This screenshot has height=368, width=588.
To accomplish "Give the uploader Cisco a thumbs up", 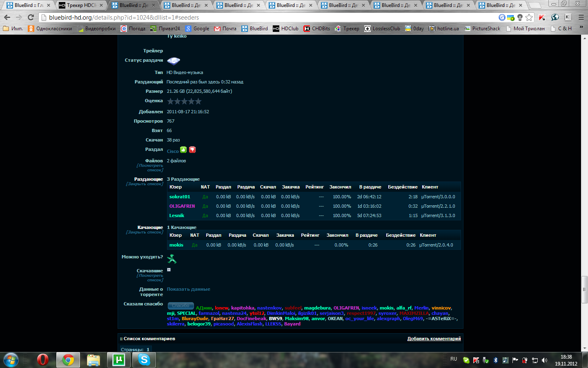I will 183,150.
